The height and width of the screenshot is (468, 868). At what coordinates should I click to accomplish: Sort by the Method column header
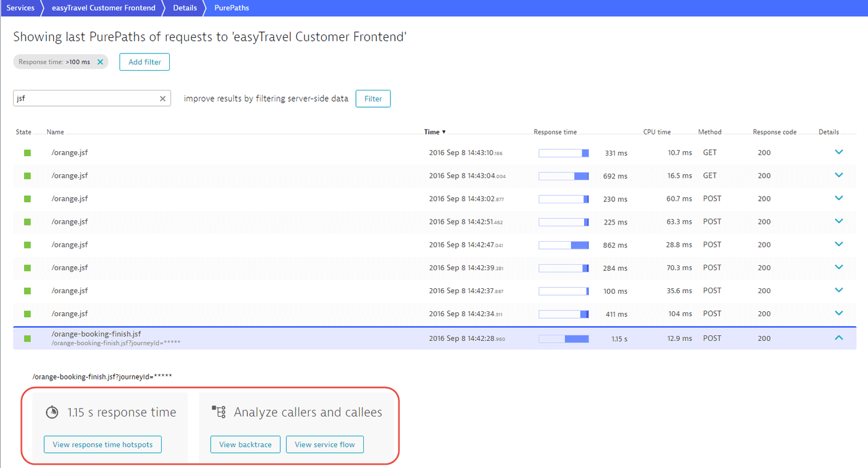(710, 132)
